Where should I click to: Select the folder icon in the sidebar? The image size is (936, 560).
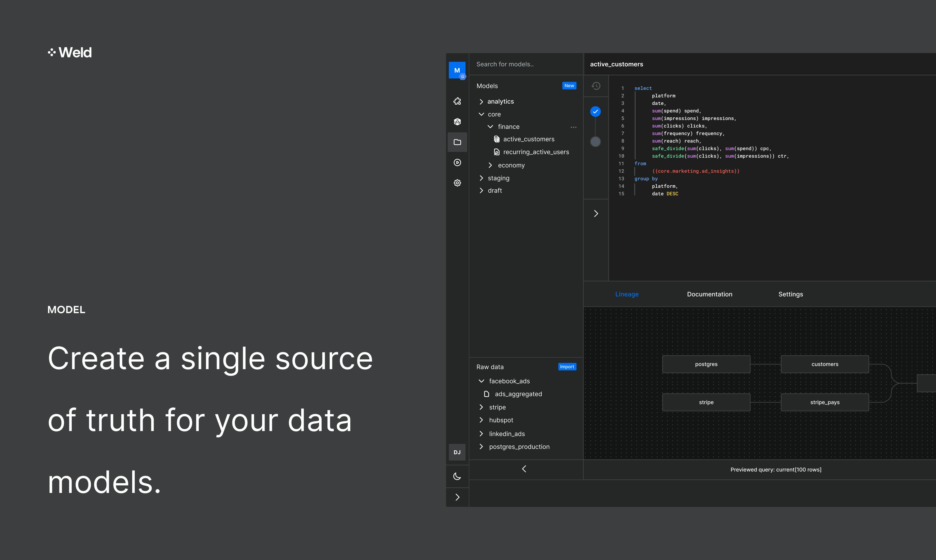457,142
